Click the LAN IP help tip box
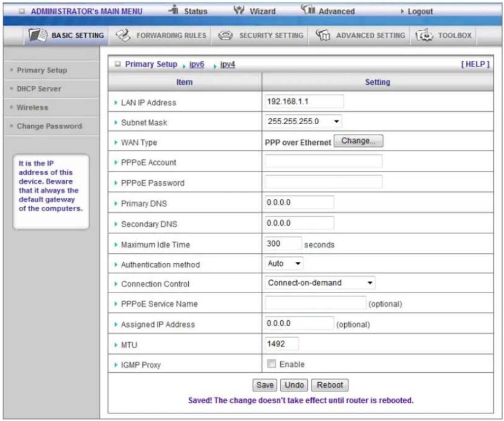This screenshot has height=421, width=504. (x=51, y=192)
